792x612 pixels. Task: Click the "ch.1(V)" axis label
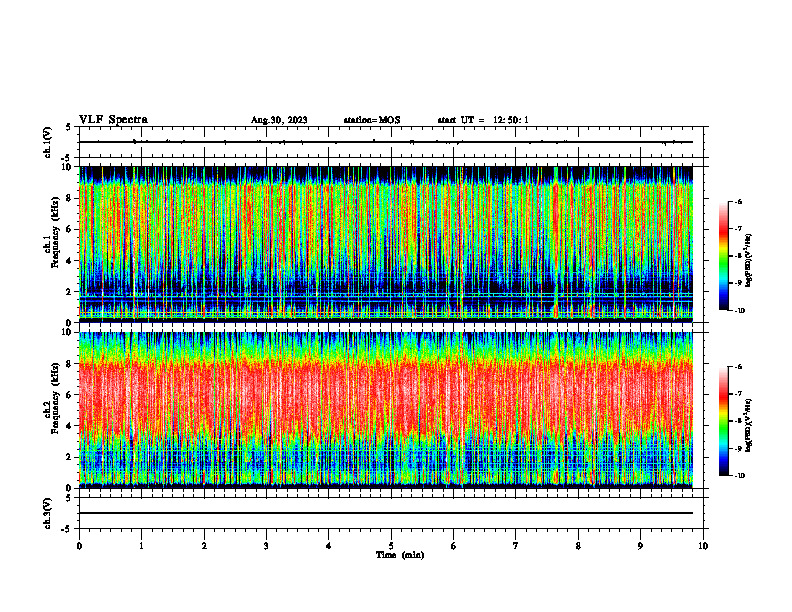point(48,142)
